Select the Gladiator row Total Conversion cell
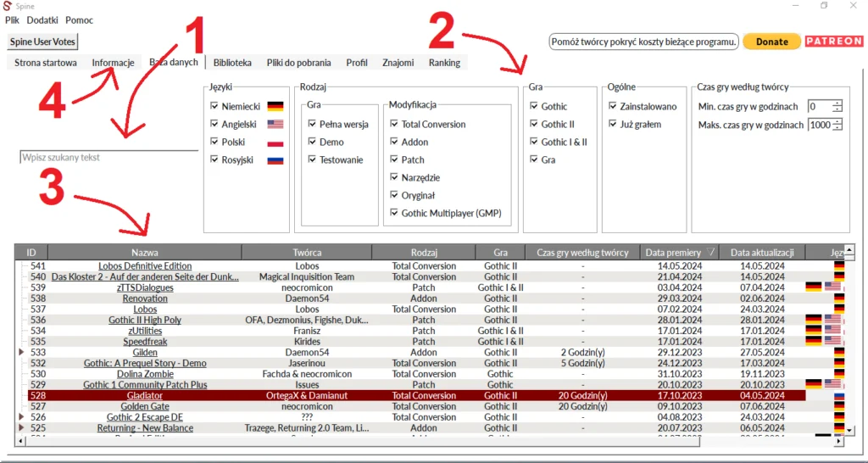Viewport: 868px width, 463px height. [x=424, y=395]
